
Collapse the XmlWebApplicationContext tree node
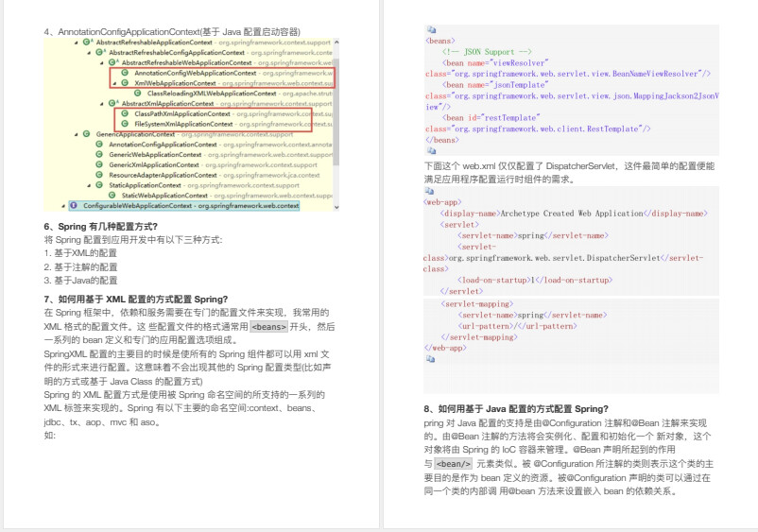[x=114, y=83]
